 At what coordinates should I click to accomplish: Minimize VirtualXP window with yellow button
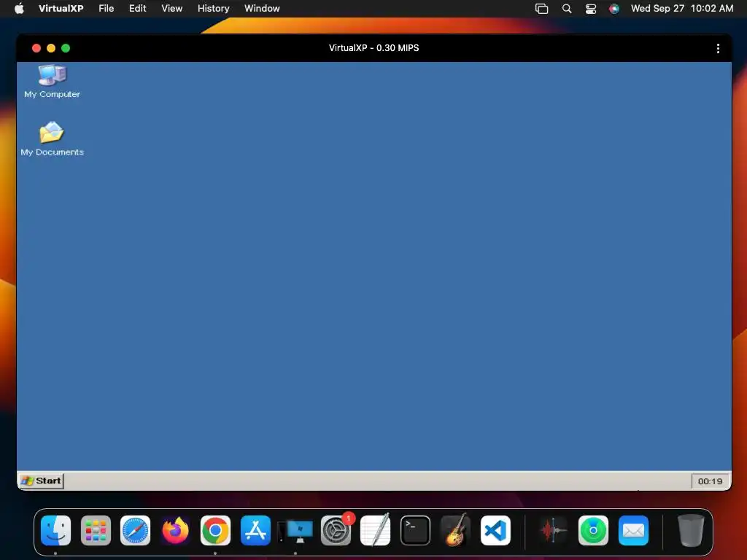coord(51,48)
